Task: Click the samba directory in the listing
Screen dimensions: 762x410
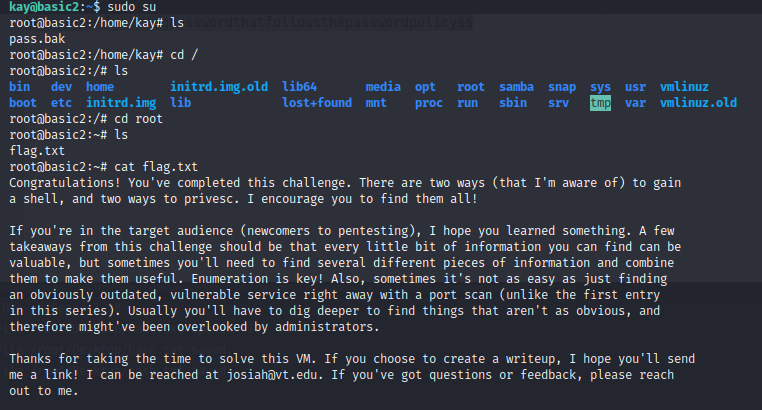Action: [x=516, y=87]
